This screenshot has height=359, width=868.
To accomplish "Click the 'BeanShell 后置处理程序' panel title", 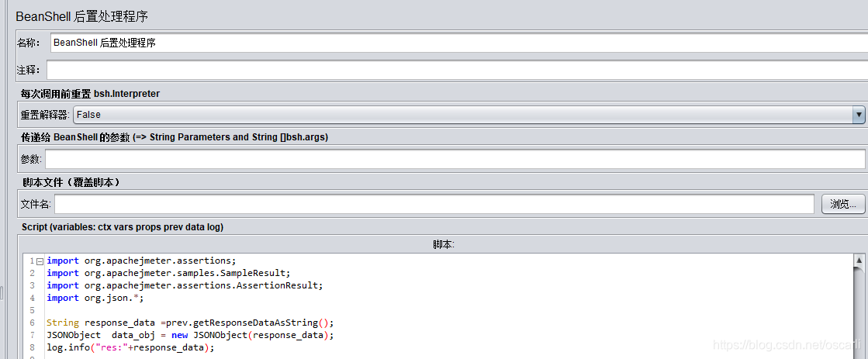I will click(x=82, y=16).
